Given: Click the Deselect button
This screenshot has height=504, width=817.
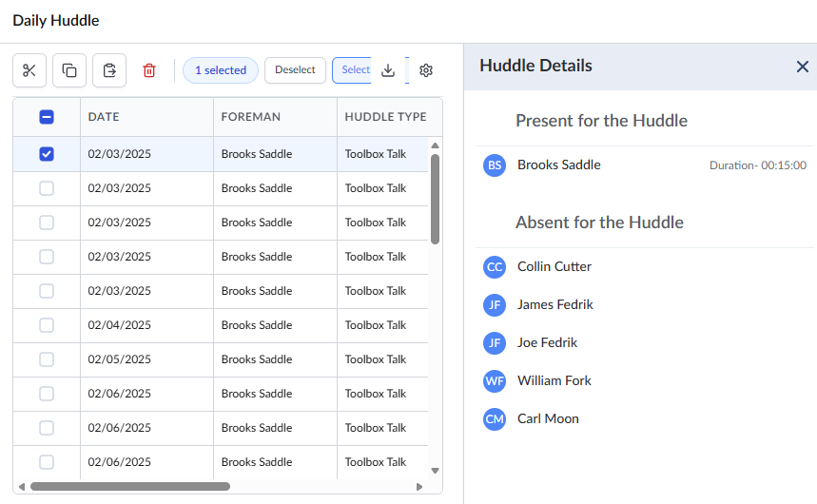Looking at the screenshot, I should point(295,70).
